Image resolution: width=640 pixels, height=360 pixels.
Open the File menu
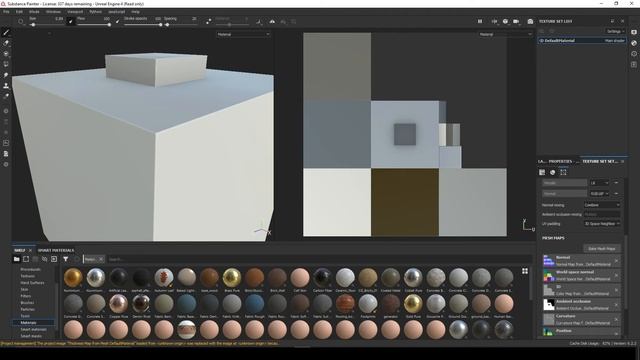pyautogui.click(x=6, y=12)
